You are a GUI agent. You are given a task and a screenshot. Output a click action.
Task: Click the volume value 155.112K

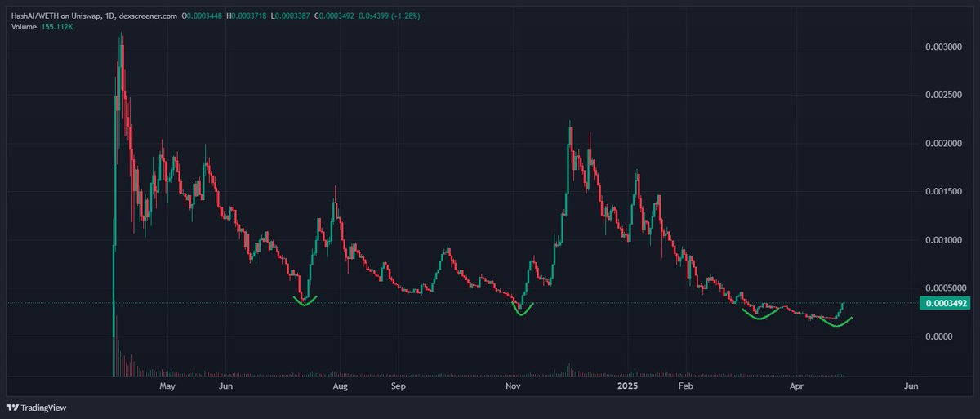(x=57, y=27)
